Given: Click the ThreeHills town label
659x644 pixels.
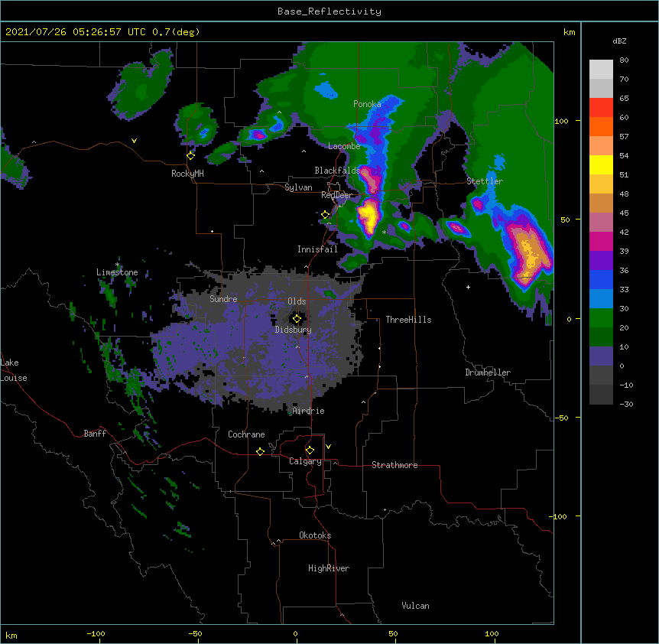Looking at the screenshot, I should pos(408,320).
